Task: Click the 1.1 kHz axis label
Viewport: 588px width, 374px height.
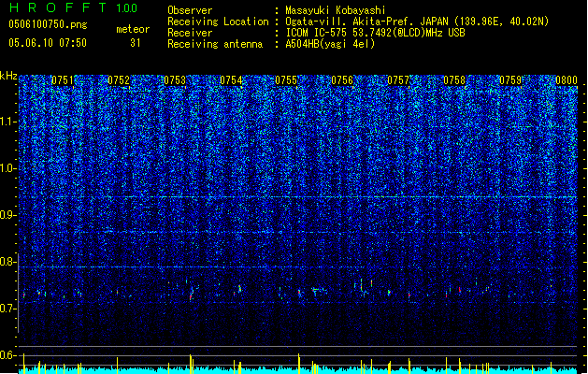Action: point(8,122)
